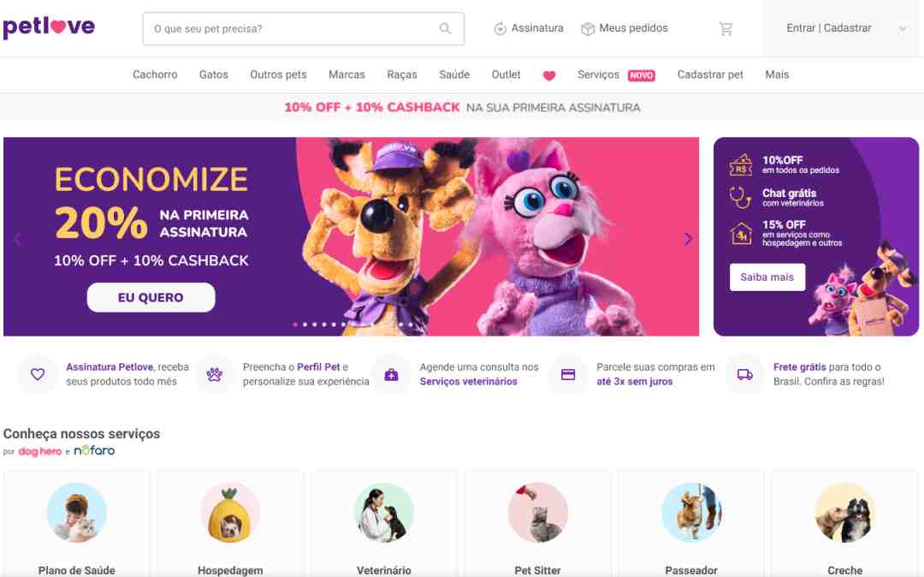The image size is (924, 577).
Task: Click the pink heart icon in navigation
Action: tap(548, 75)
